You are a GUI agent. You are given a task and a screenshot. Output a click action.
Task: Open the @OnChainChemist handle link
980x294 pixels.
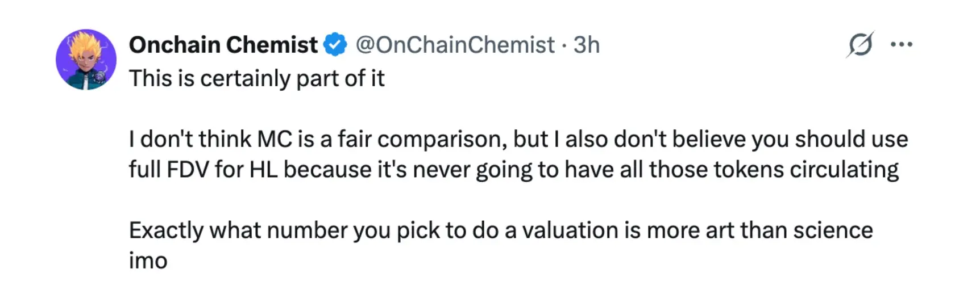455,45
